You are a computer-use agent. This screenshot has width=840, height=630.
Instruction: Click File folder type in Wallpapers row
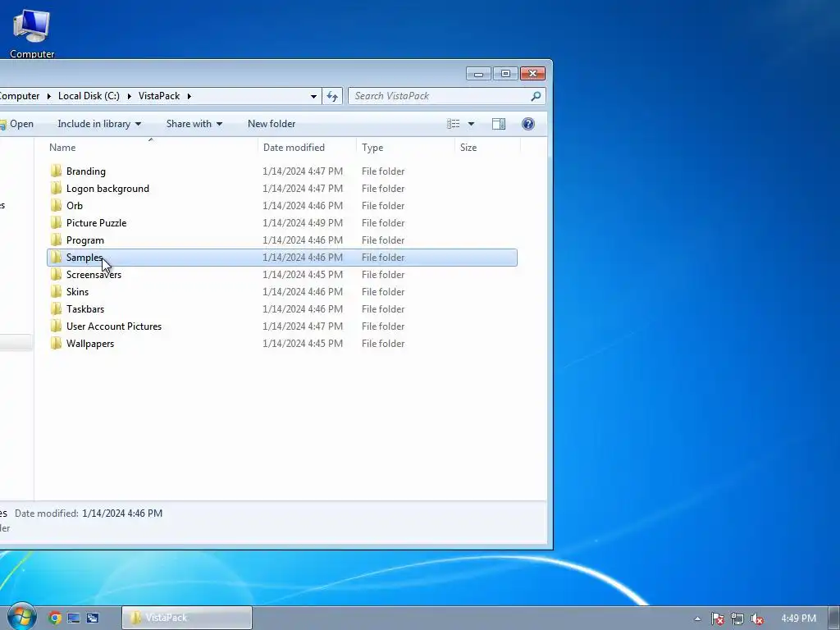(383, 344)
